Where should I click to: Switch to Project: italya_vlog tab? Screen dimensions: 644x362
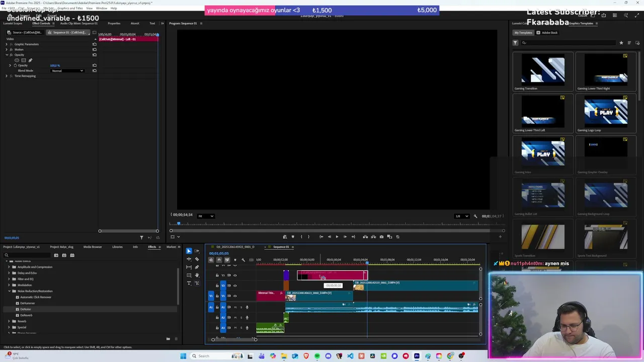click(61, 247)
